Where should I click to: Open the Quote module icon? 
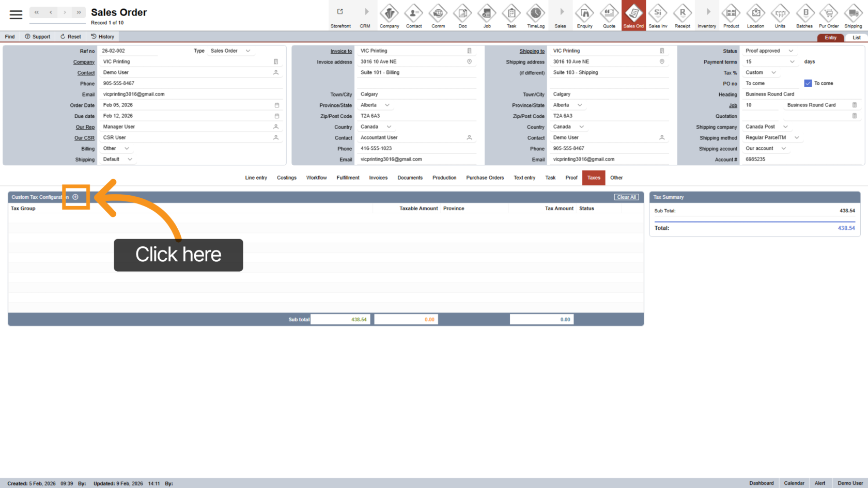[x=609, y=14]
